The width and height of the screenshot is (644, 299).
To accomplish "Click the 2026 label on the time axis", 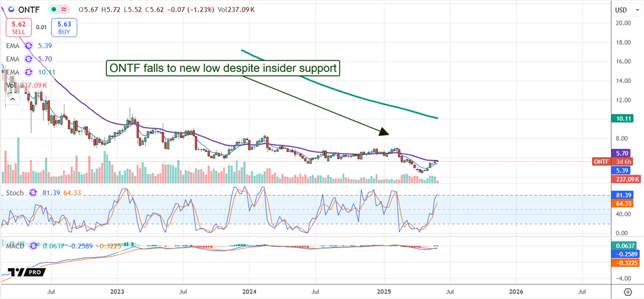I will 516,291.
